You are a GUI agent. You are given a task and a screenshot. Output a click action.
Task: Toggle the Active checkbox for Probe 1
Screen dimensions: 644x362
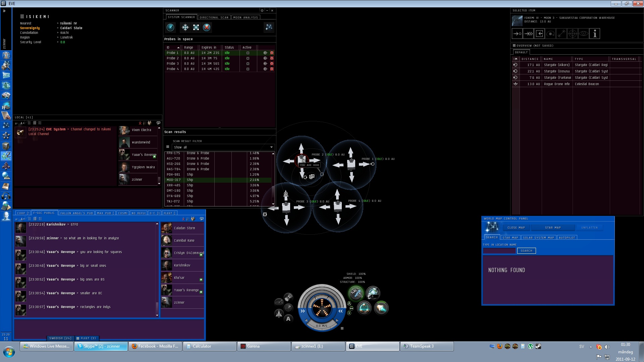click(x=248, y=53)
